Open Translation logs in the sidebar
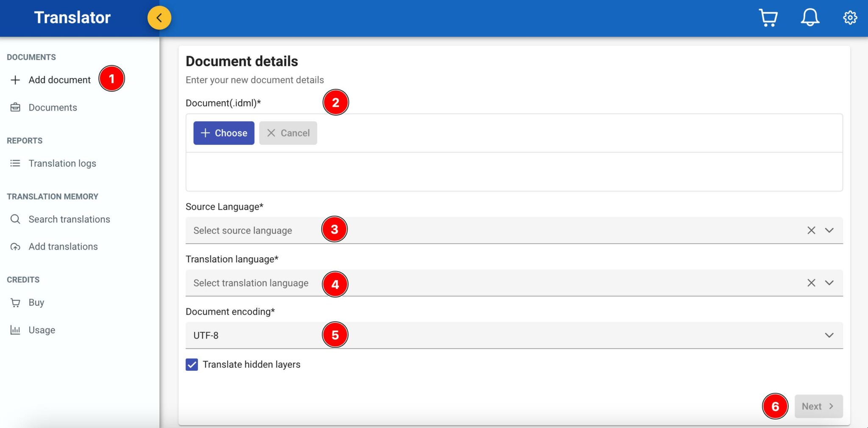 click(62, 164)
